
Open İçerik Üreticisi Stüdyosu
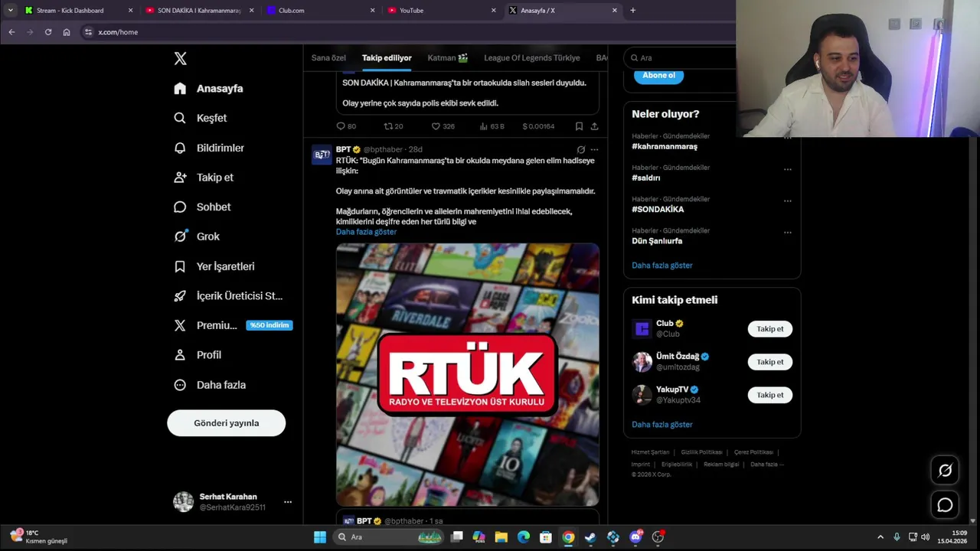[228, 295]
